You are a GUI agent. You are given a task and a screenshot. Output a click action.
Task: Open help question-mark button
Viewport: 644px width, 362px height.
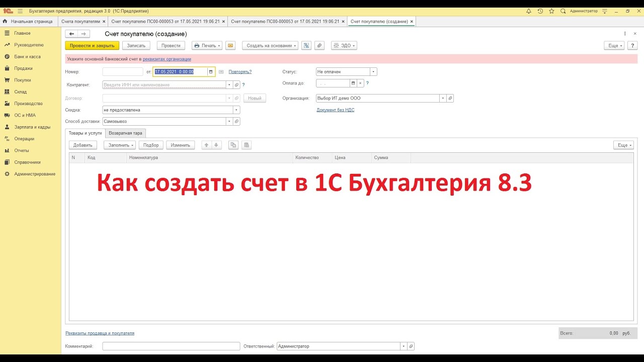[632, 45]
